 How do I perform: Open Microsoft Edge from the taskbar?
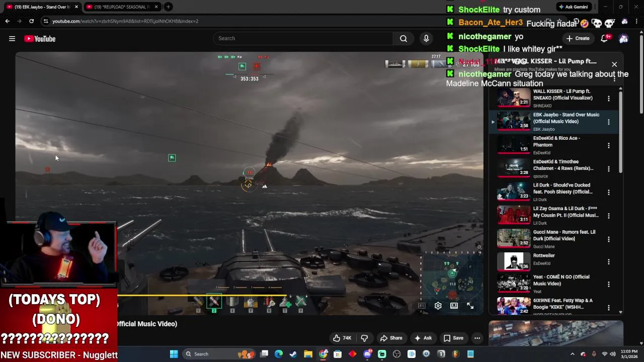[279, 354]
